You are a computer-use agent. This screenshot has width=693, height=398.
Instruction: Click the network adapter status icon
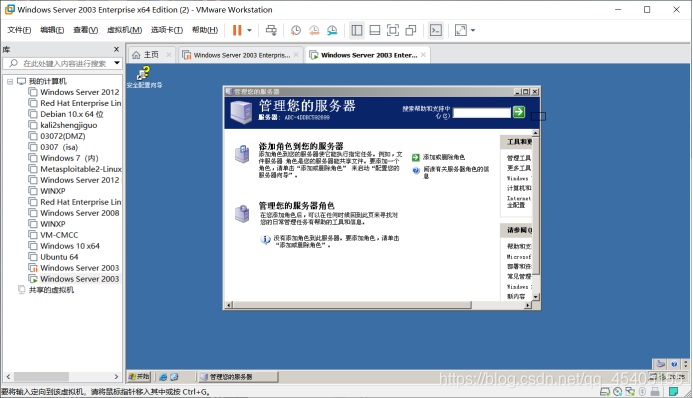630,391
